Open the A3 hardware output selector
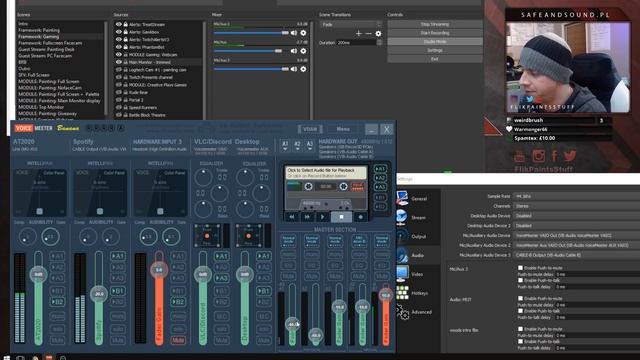Viewport: 640px width, 360px height. coord(310,145)
